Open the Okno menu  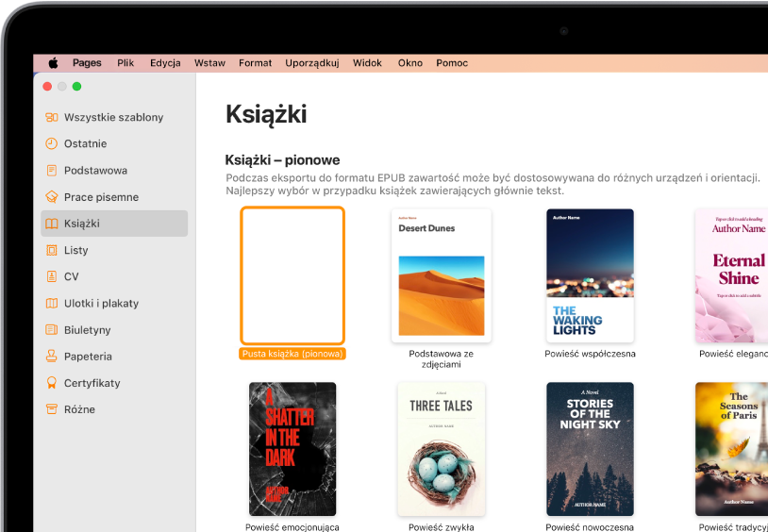pos(410,62)
